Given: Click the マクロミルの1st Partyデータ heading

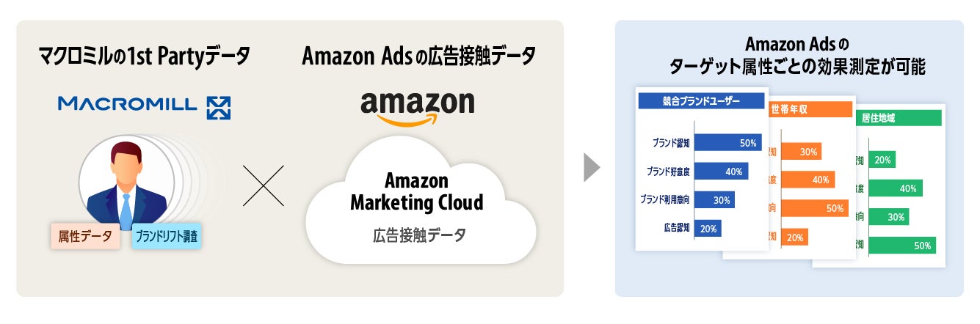Looking at the screenshot, I should [x=144, y=55].
